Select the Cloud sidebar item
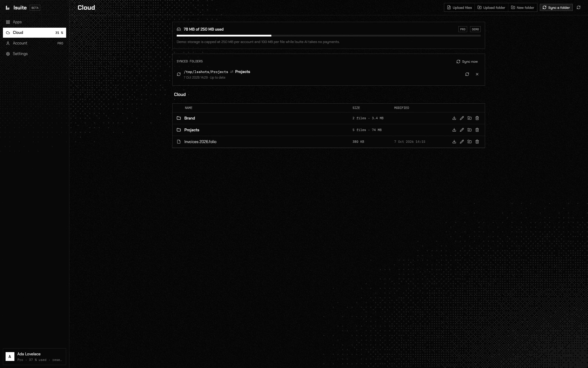588x368 pixels. [34, 33]
